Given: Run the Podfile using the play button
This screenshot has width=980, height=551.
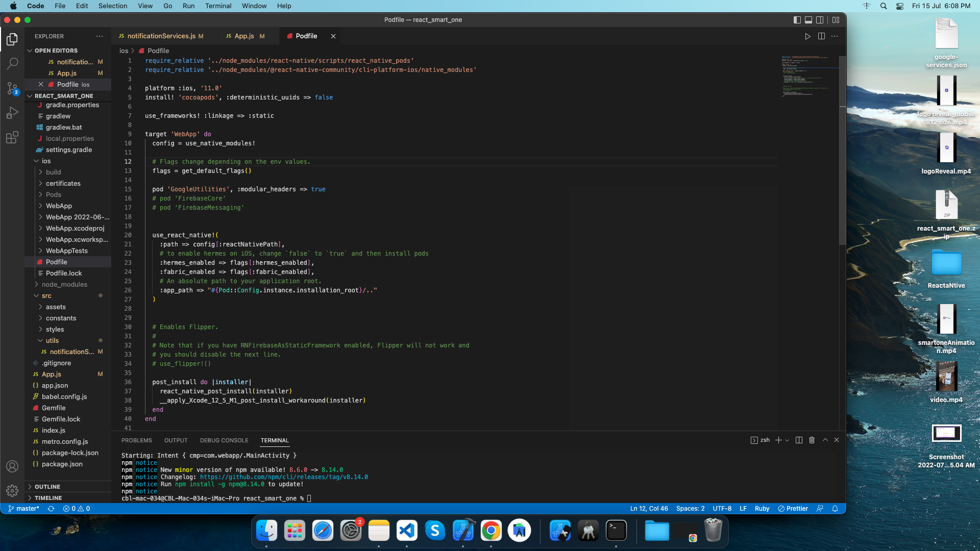Looking at the screenshot, I should click(x=808, y=36).
